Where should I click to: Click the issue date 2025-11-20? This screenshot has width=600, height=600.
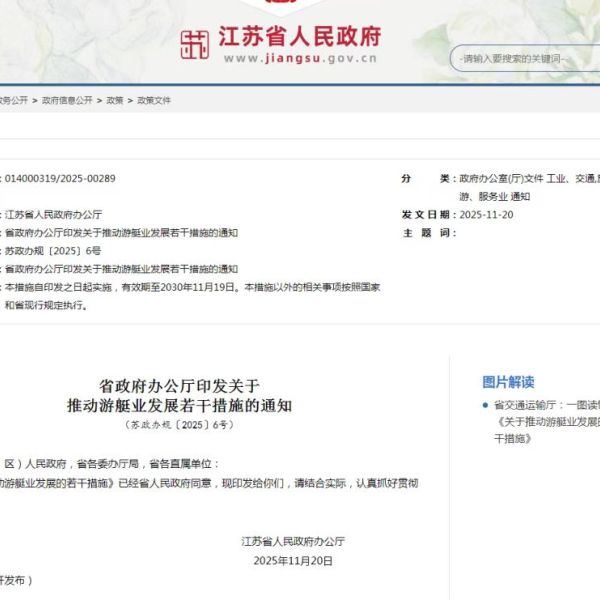(486, 215)
